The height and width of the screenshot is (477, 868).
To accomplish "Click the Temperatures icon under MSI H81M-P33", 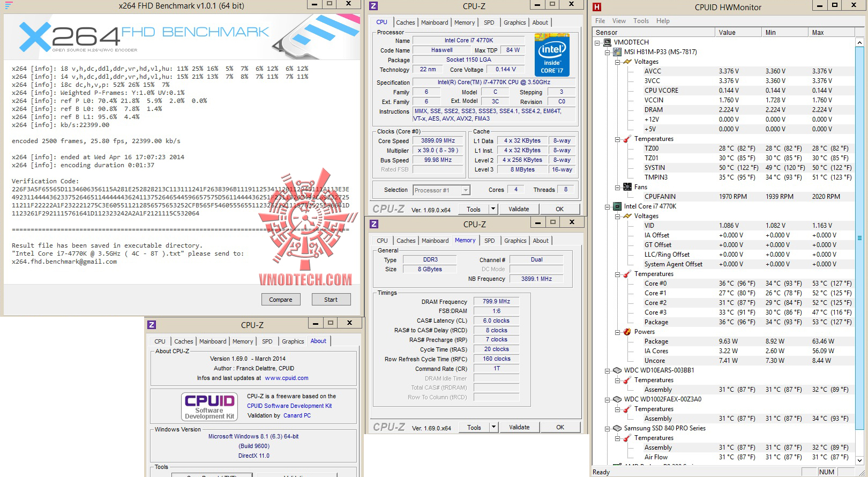I will pos(627,139).
